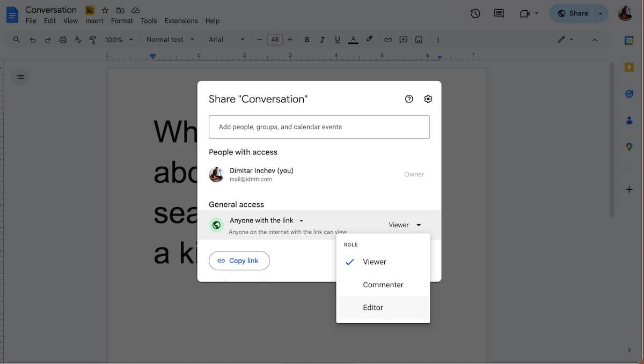Open the share dialog settings gear
This screenshot has width=644, height=364.
[428, 99]
